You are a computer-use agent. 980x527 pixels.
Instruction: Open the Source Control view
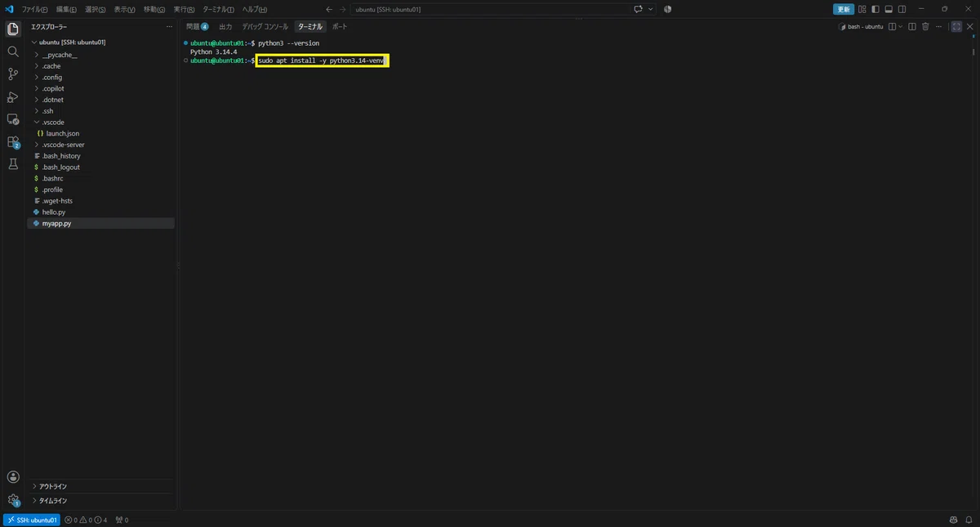click(x=13, y=74)
